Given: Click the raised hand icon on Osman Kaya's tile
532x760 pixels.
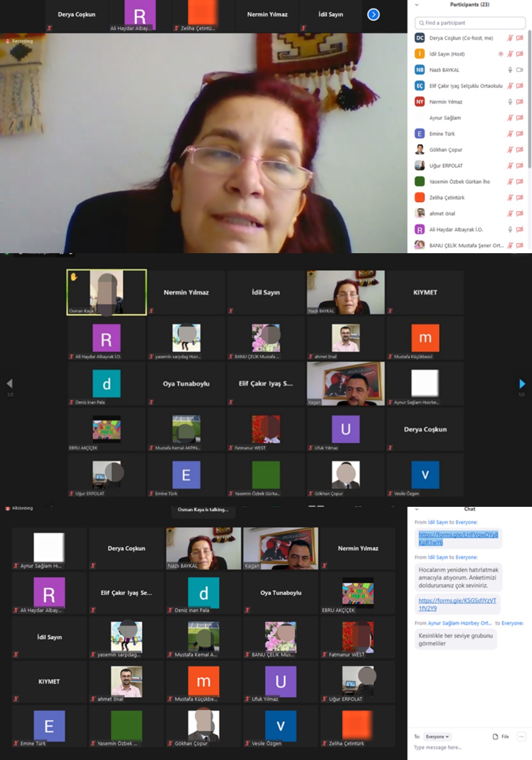Looking at the screenshot, I should (74, 276).
